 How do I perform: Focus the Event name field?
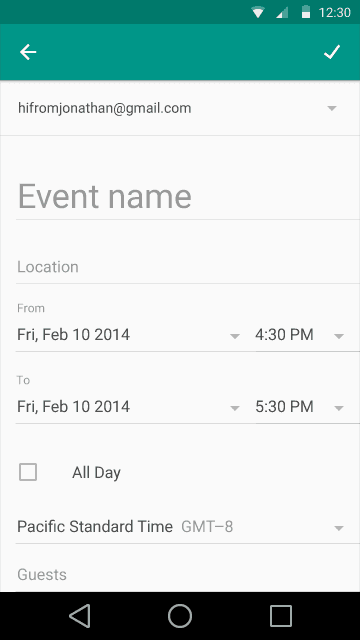pyautogui.click(x=188, y=197)
